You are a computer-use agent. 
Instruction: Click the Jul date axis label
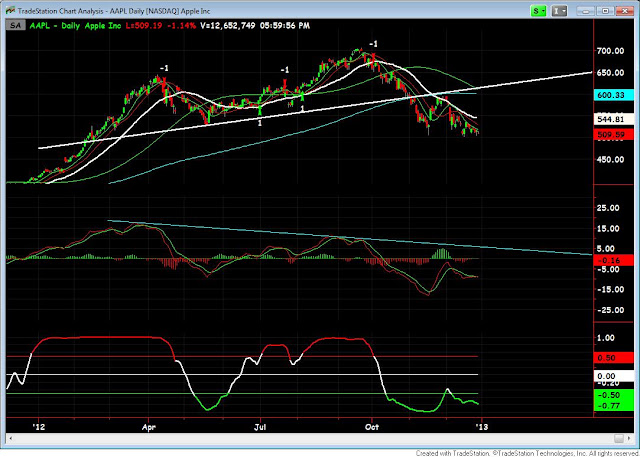260,427
